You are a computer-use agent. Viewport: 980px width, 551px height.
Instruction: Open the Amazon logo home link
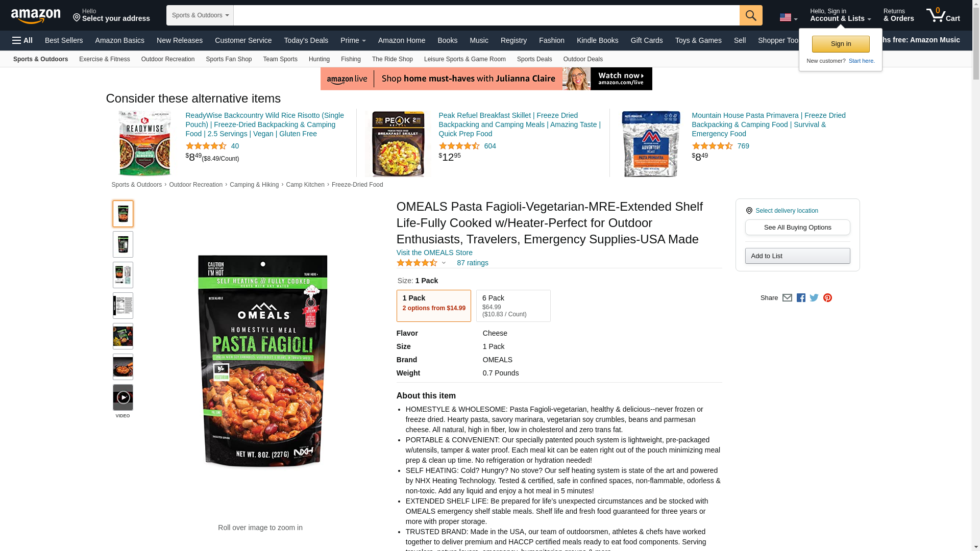[x=36, y=16]
